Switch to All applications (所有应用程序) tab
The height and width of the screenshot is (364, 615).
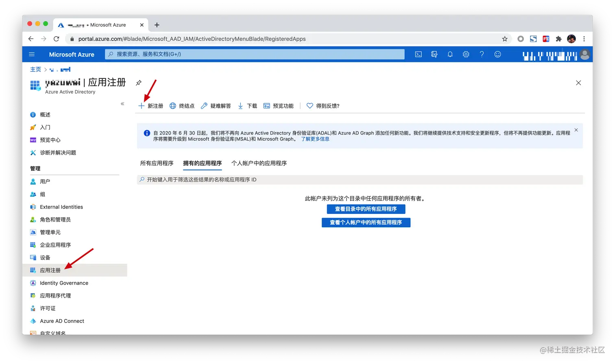pos(157,163)
